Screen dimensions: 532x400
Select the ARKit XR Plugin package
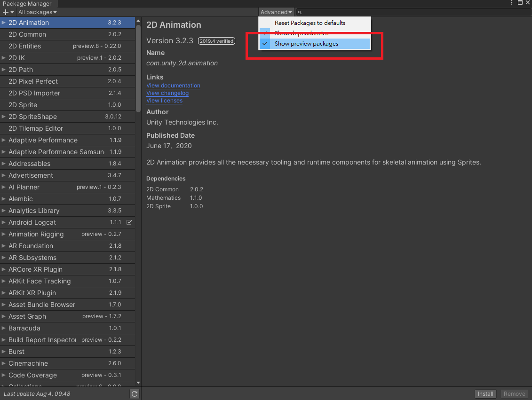coord(68,293)
